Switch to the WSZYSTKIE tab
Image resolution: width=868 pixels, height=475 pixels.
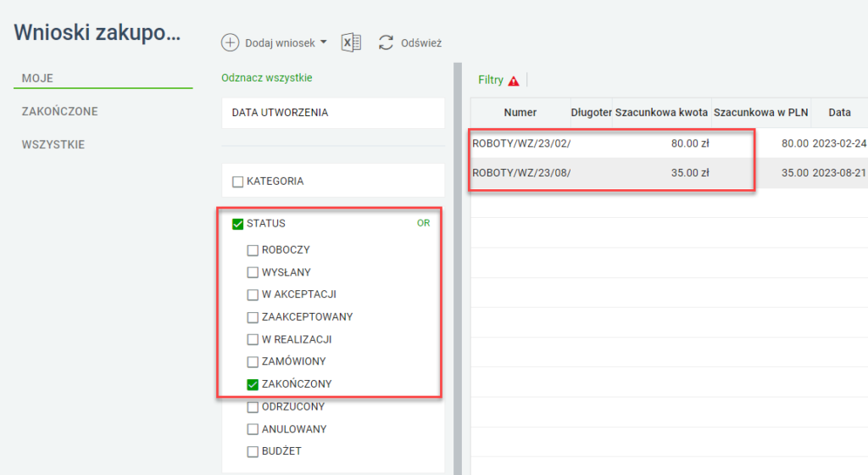pos(53,144)
